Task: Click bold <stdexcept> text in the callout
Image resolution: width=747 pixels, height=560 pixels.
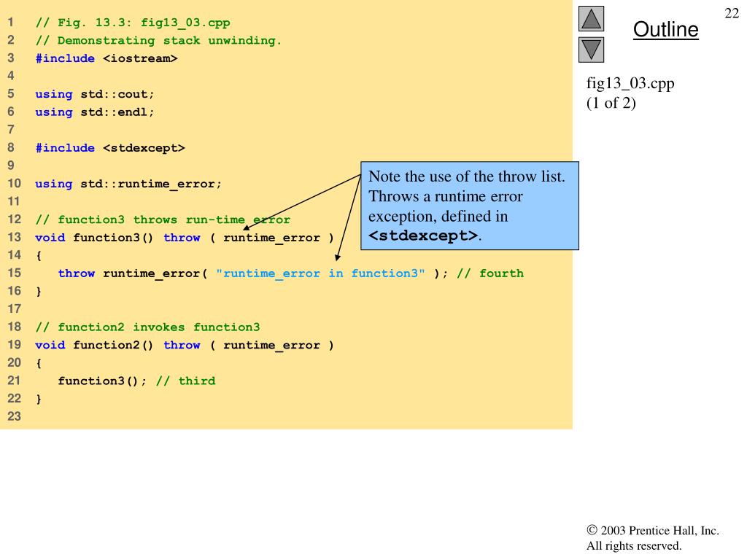Action: (424, 236)
